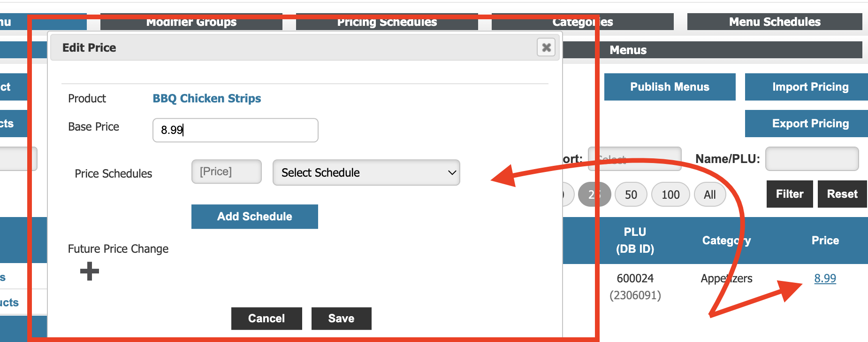The image size is (868, 342).
Task: Click the Export Pricing button
Action: pyautogui.click(x=810, y=124)
